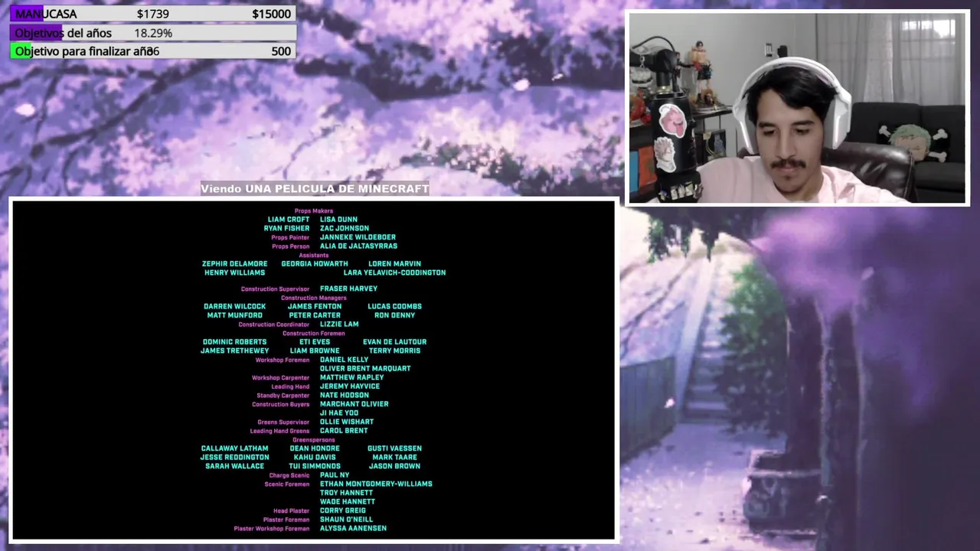
Task: Click the name ALIA DE JALTASYRRAS
Action: [x=358, y=246]
